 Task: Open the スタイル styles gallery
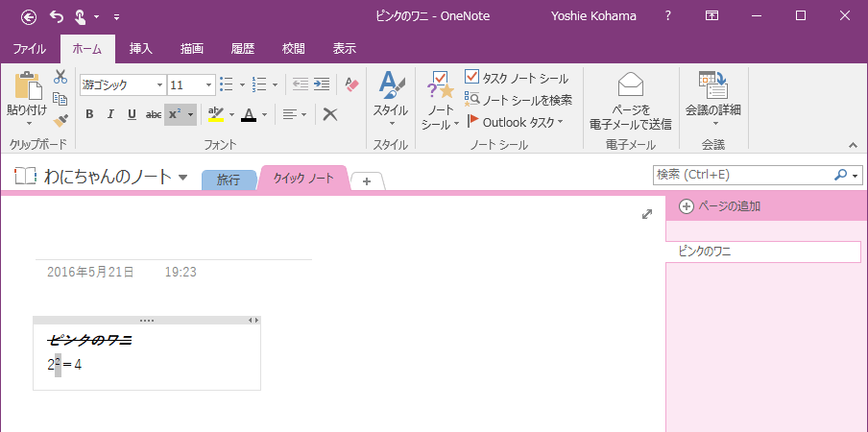click(391, 100)
